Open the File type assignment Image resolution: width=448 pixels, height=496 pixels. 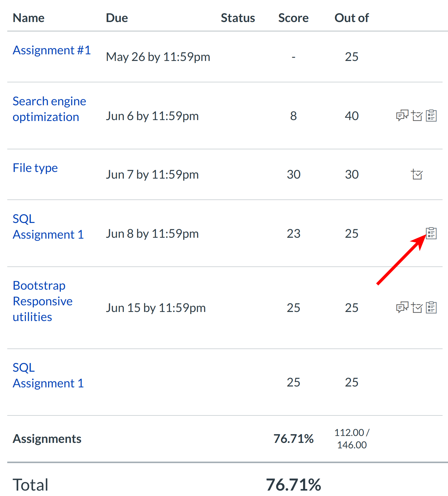35,168
